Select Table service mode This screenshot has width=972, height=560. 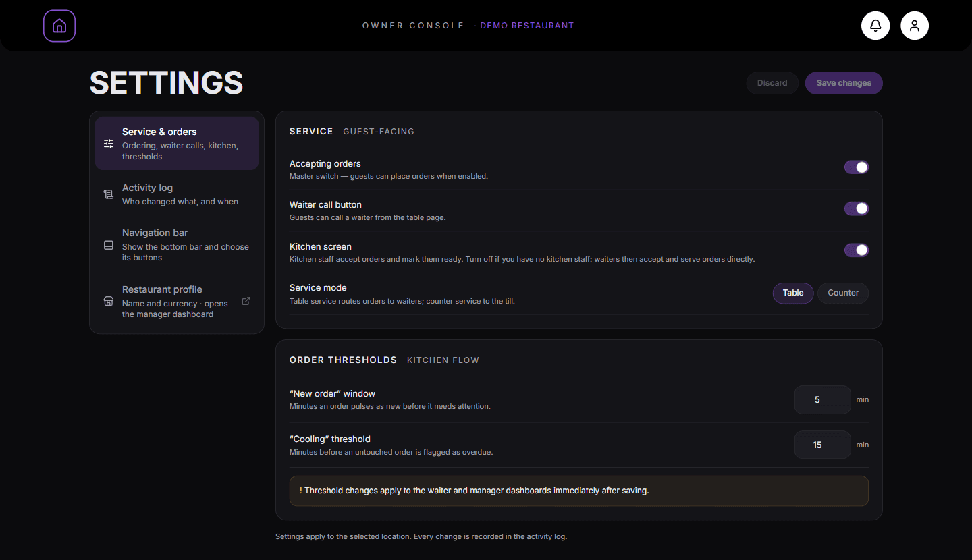[793, 293]
